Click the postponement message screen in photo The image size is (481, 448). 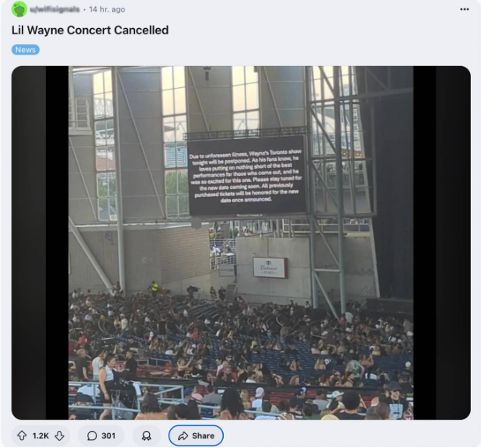coord(247,176)
